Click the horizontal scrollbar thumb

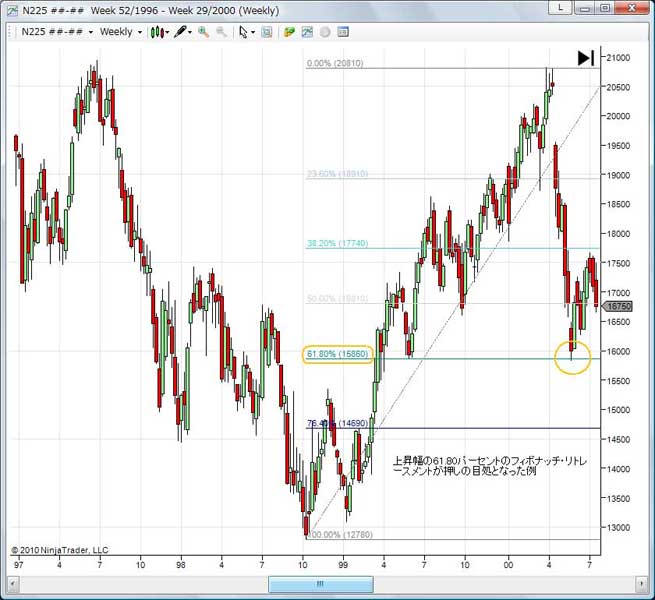pos(319,583)
